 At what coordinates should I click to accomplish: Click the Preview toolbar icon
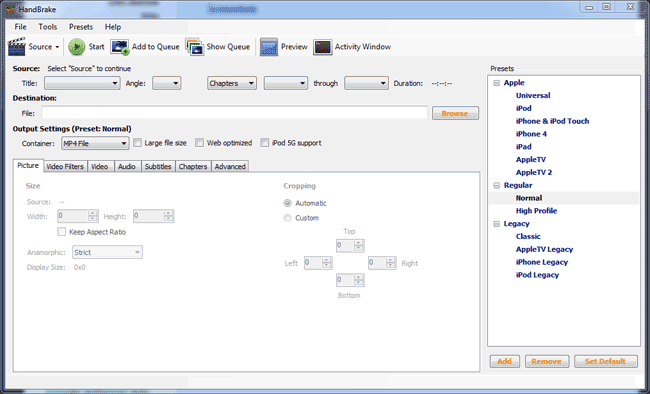click(x=269, y=47)
